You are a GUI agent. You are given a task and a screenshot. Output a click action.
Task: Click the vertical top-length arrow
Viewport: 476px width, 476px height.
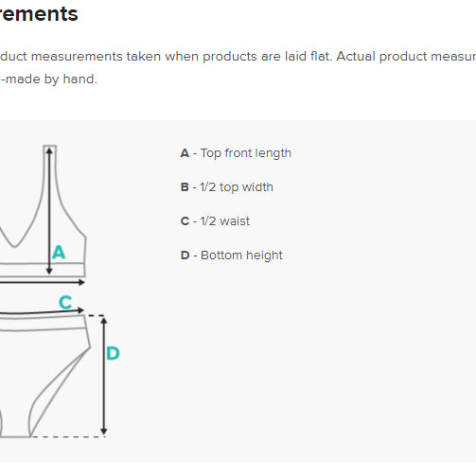pyautogui.click(x=49, y=211)
